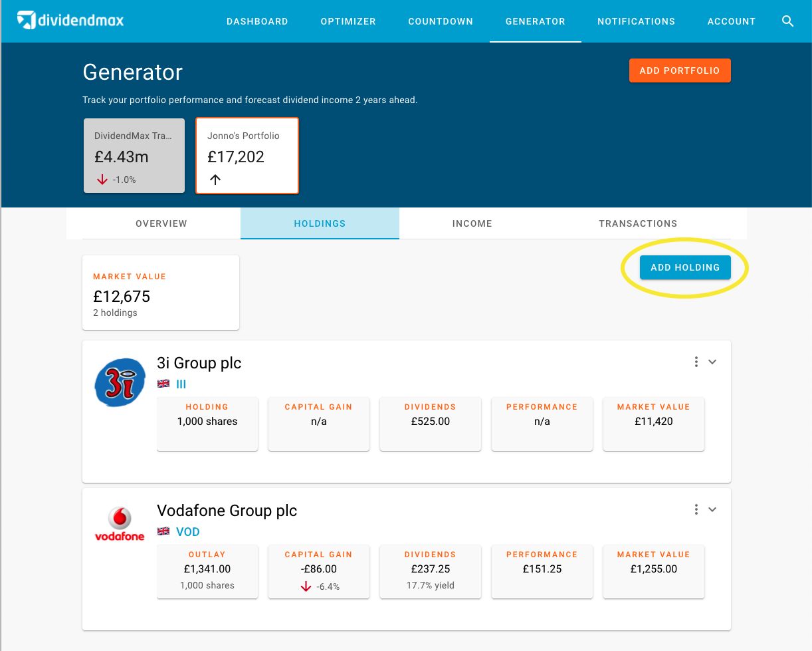Open the Optimizer menu

tap(348, 21)
